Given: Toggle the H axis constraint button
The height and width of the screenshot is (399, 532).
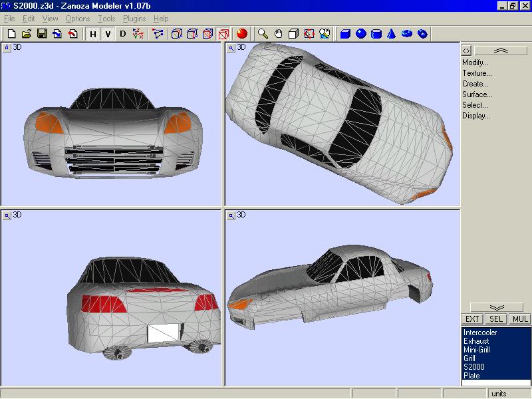Looking at the screenshot, I should point(92,33).
